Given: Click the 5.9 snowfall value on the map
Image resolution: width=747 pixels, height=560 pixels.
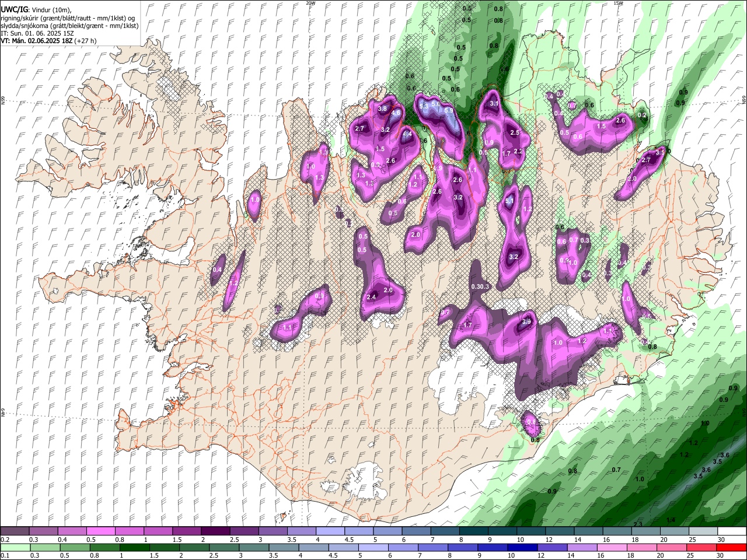Looking at the screenshot, I should click(449, 110).
